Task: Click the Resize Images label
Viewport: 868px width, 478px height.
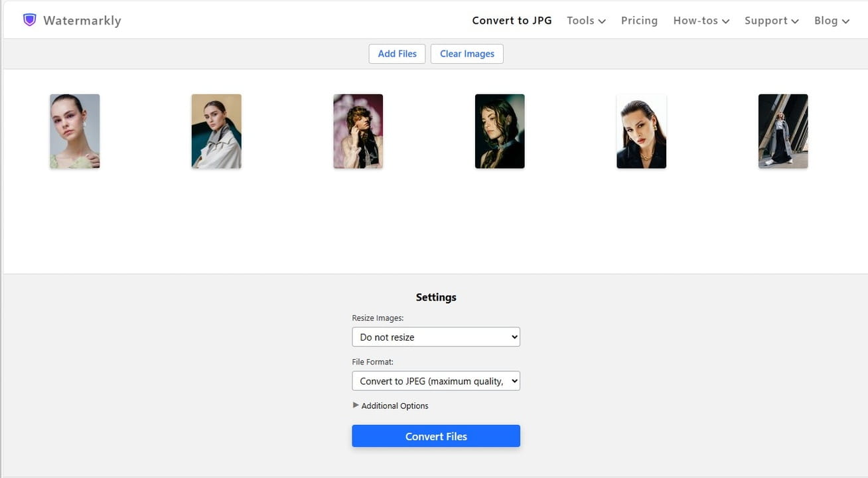Action: coord(378,318)
